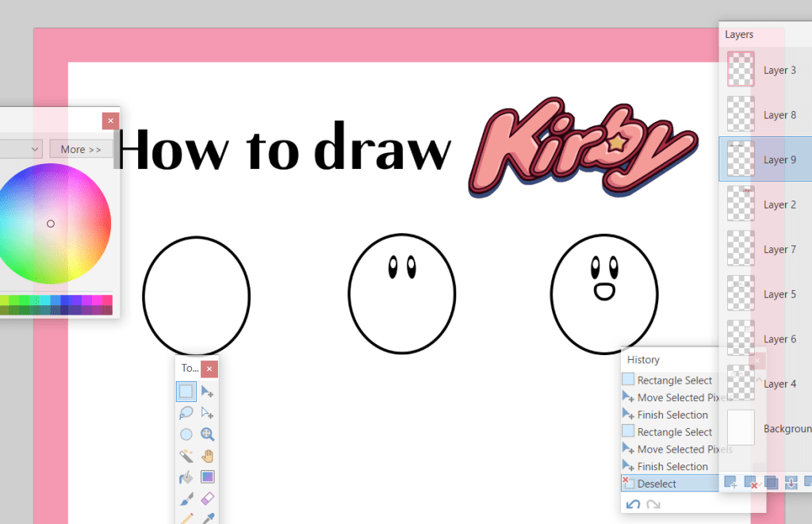Activate the Zoom magnifier tool

click(207, 434)
